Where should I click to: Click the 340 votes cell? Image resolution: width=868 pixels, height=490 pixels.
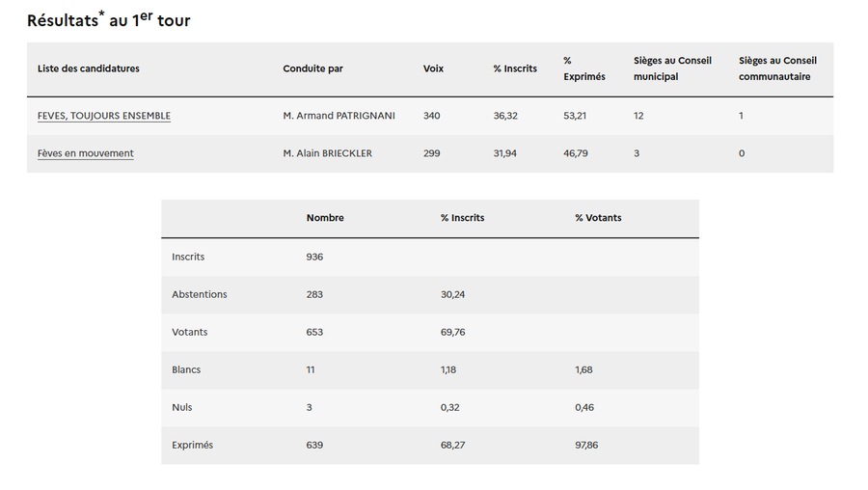click(431, 116)
